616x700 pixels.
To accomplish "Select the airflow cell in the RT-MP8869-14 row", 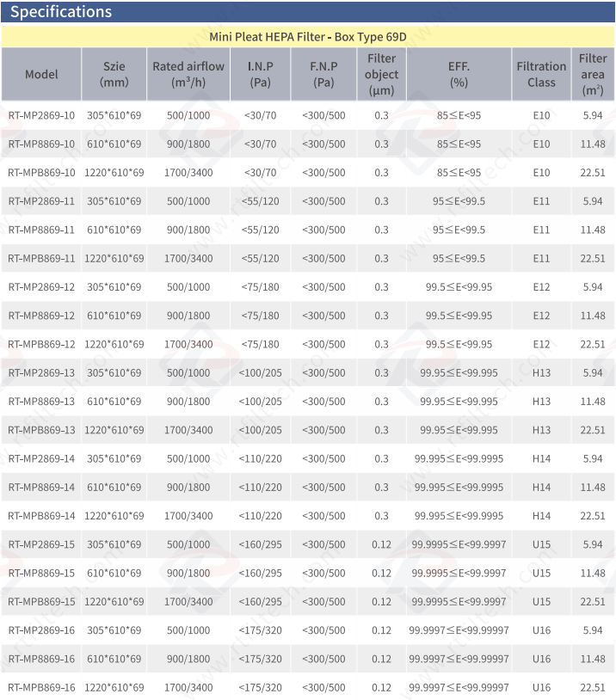I will [188, 488].
